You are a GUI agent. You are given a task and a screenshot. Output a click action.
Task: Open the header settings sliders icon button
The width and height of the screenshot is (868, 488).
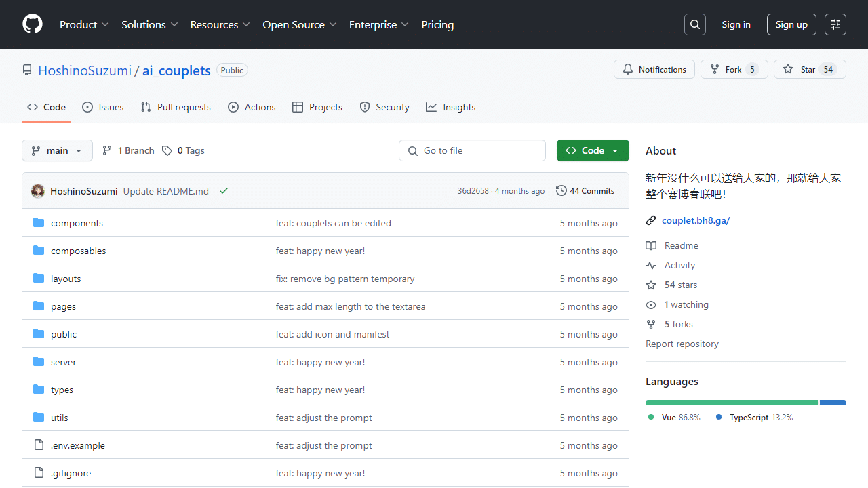tap(835, 24)
